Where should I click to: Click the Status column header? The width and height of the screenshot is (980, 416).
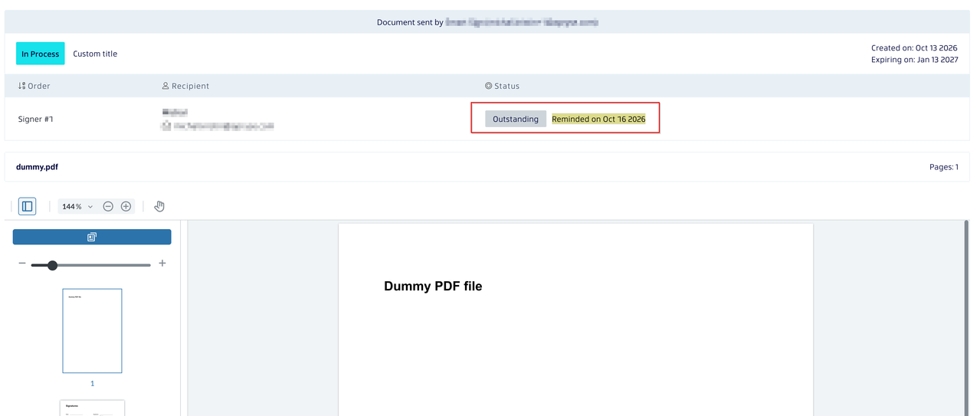point(502,86)
